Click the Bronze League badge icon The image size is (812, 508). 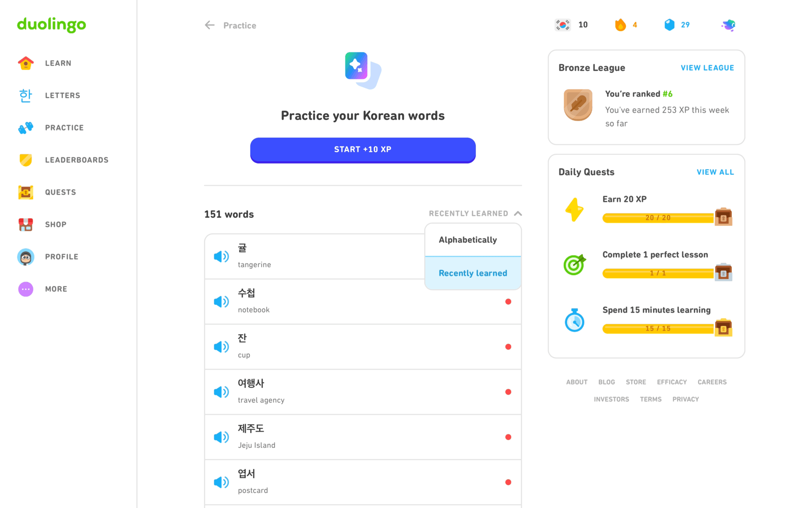[578, 105]
